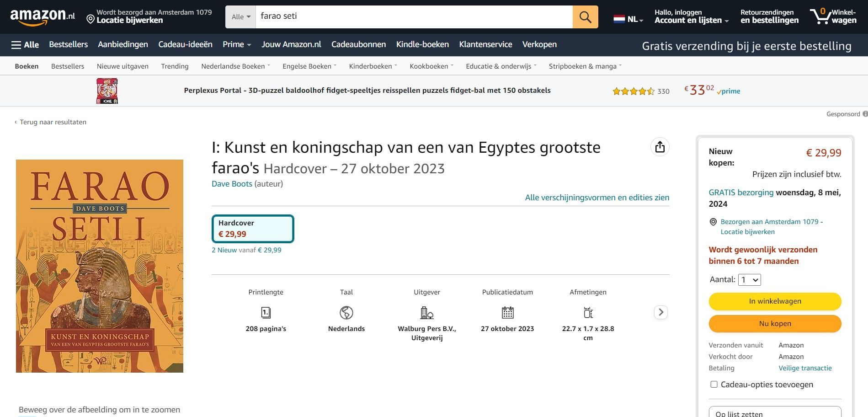
Task: Open Kindle-boeken in the navigation bar
Action: click(x=422, y=44)
